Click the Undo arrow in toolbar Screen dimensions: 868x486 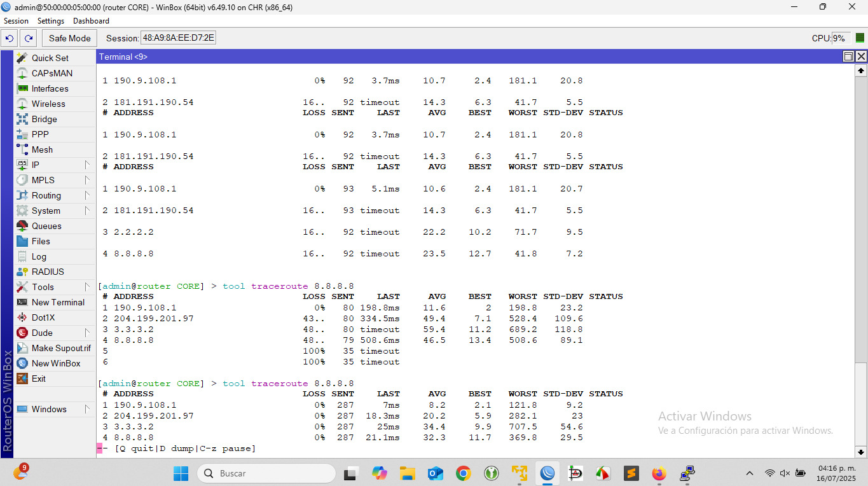point(10,38)
